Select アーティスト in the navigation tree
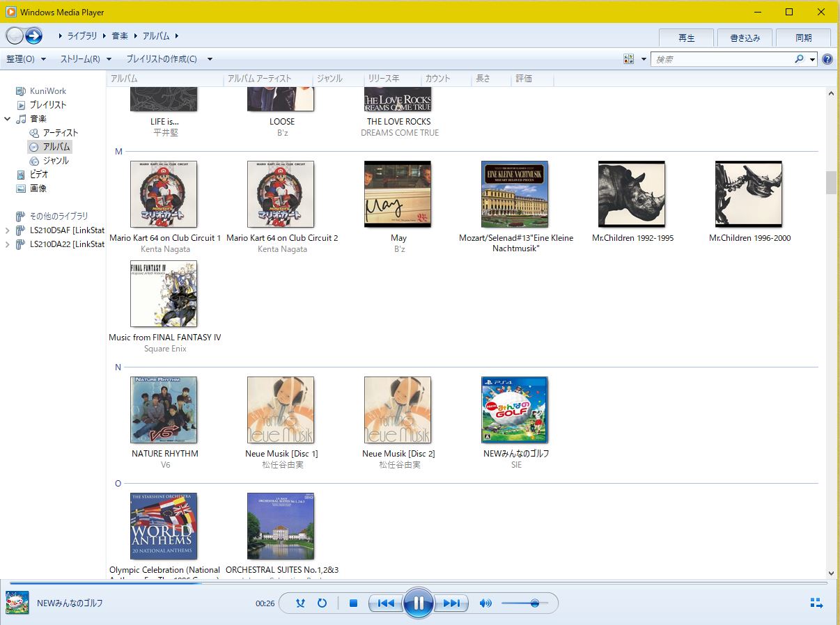 [x=60, y=133]
